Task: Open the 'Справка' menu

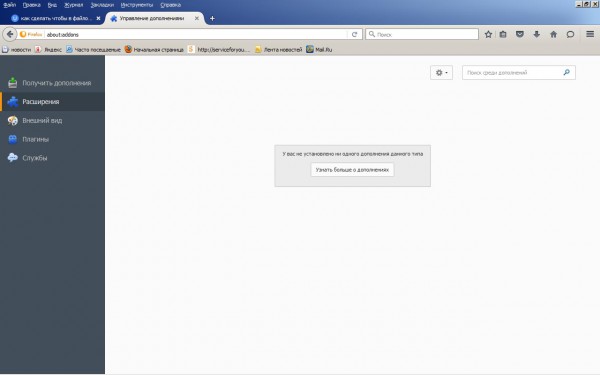Action: click(x=171, y=5)
